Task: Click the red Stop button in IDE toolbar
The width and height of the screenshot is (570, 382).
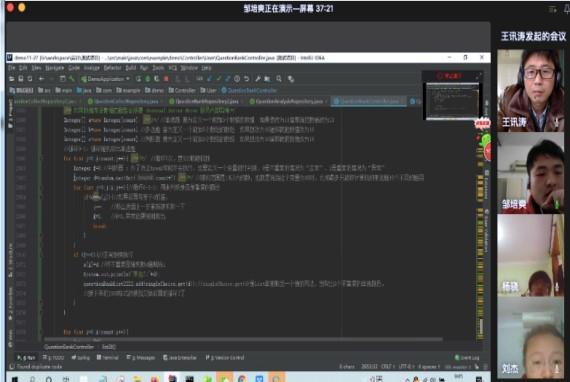Action: pyautogui.click(x=166, y=79)
